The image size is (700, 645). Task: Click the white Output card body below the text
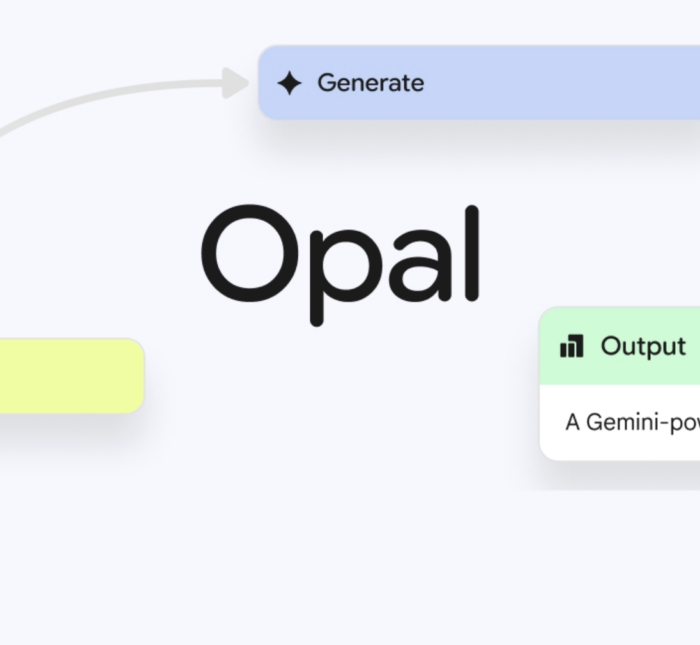620,447
